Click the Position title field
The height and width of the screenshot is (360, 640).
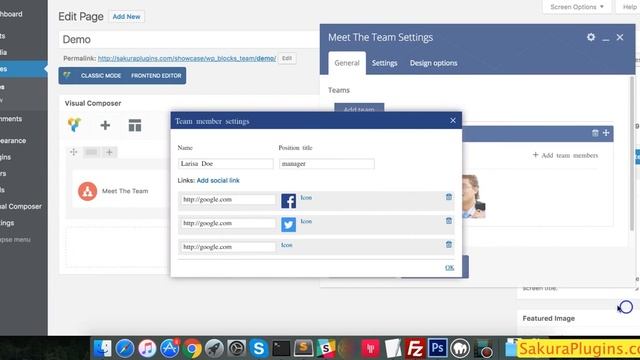(x=327, y=164)
